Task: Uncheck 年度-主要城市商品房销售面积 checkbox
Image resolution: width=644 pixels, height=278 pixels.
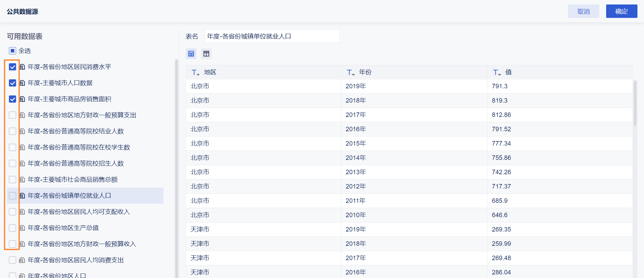Action: click(13, 99)
